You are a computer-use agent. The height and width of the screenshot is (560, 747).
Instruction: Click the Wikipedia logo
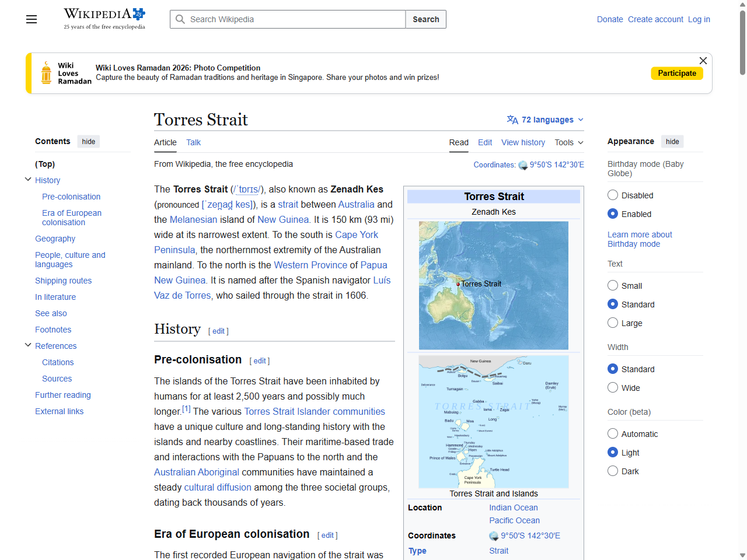104,14
